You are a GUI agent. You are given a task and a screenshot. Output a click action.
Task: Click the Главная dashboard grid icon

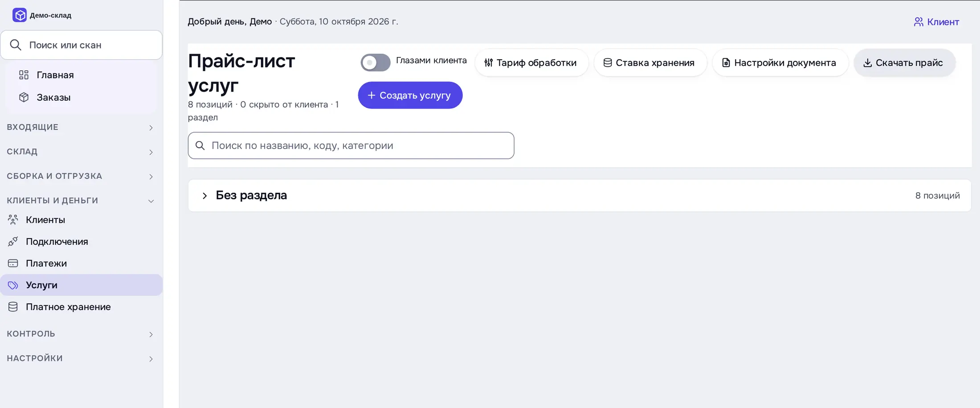click(x=24, y=75)
